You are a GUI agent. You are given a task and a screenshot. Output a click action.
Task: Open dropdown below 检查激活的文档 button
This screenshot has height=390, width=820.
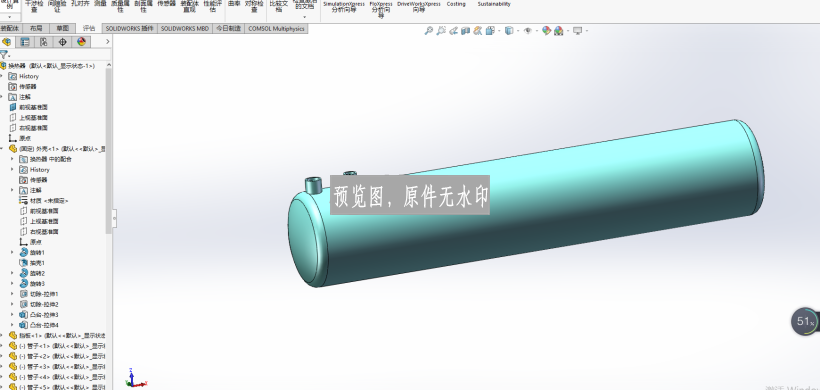point(304,17)
